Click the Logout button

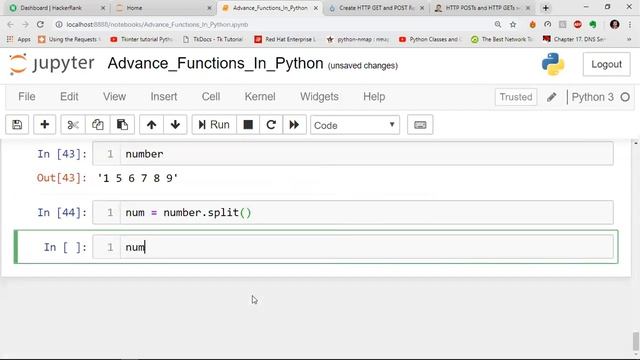click(x=607, y=64)
